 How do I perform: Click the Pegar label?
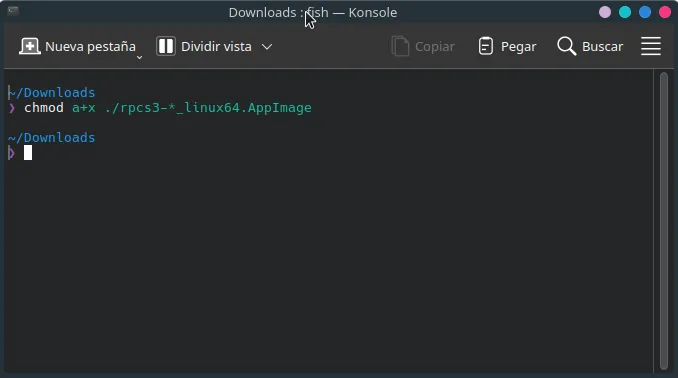click(518, 47)
